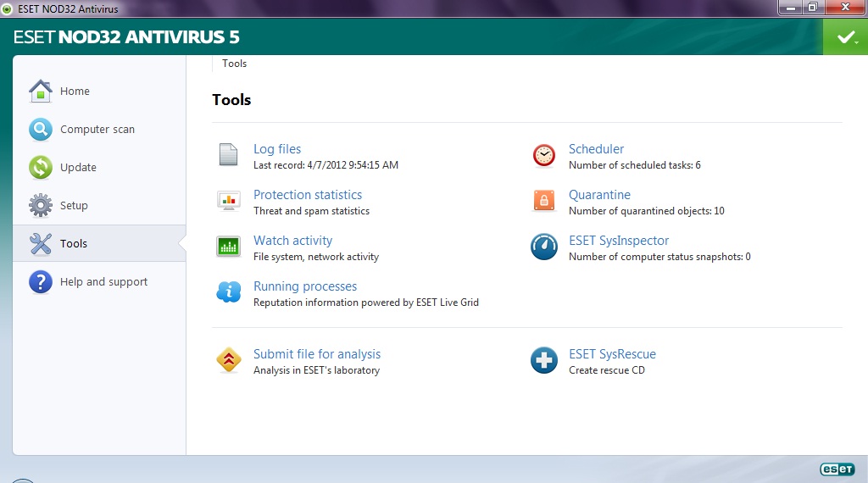Click 'Last record: 4/7/2012 9:54:15 AM' text
868x483 pixels.
point(325,165)
